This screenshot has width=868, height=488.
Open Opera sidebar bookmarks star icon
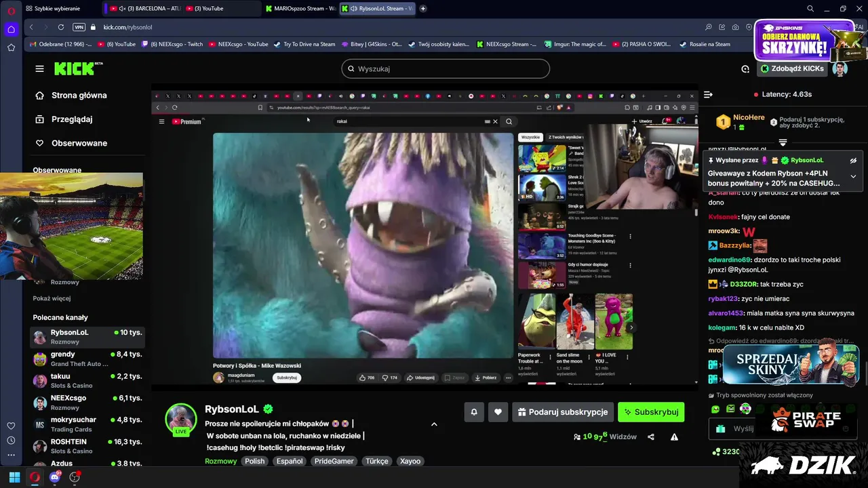point(11,47)
